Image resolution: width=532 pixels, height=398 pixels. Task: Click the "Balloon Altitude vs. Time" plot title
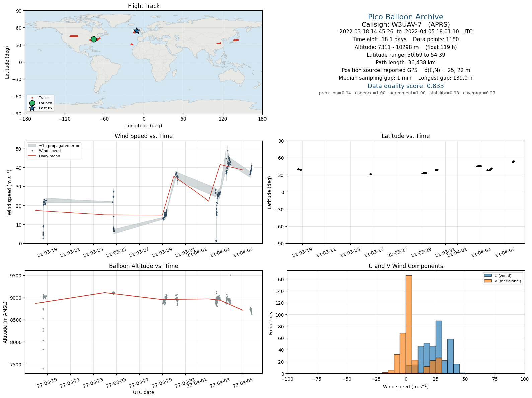tap(144, 266)
